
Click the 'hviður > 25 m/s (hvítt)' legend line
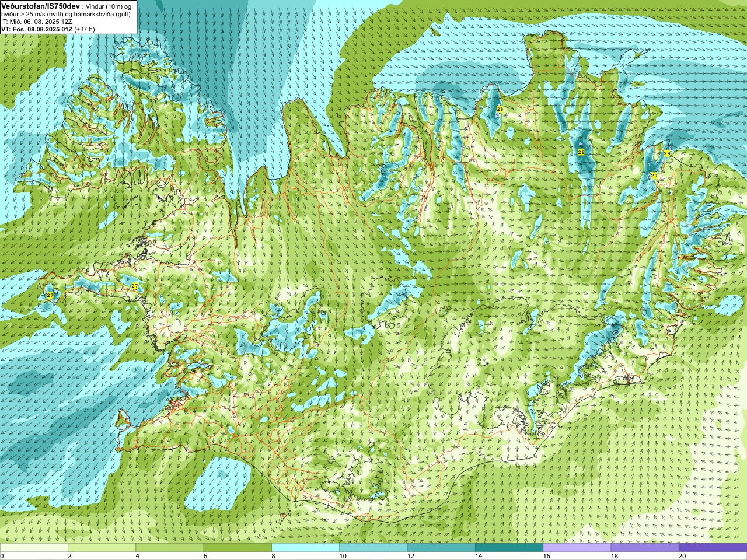point(33,14)
